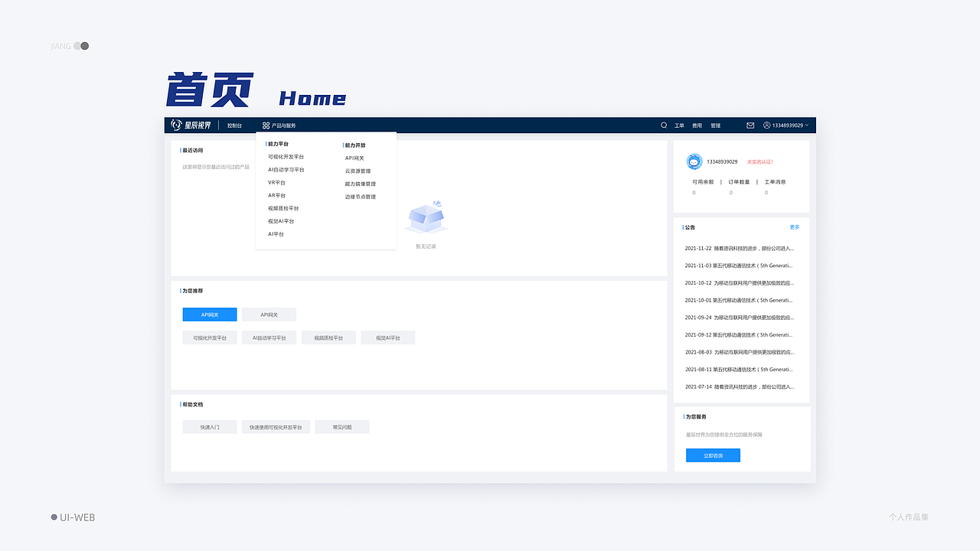
Task: Open the 2021-07-14 announcement
Action: (x=740, y=387)
